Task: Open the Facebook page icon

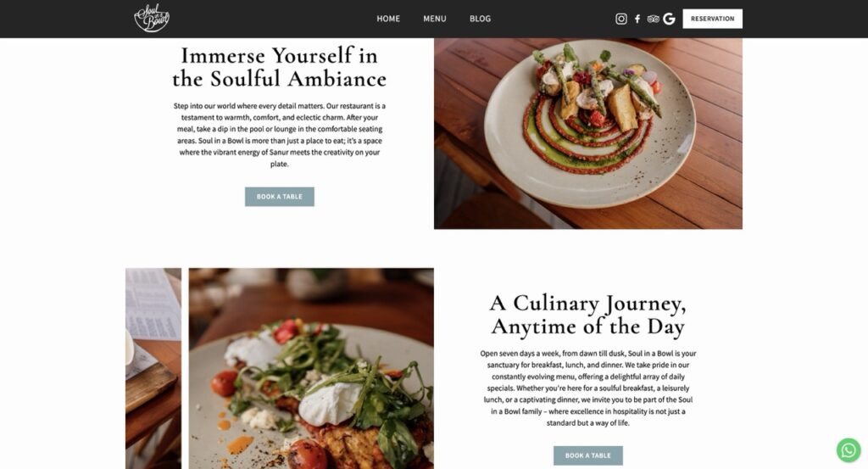Action: pos(637,19)
